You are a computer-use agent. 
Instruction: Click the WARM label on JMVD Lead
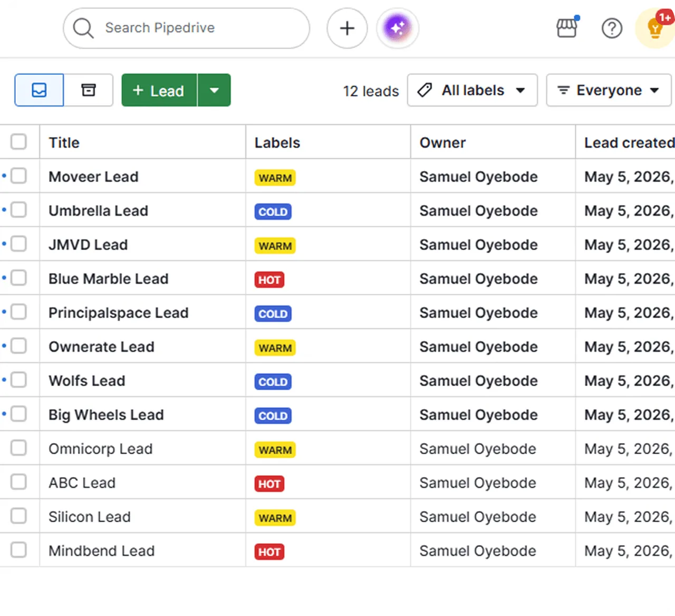[275, 246]
